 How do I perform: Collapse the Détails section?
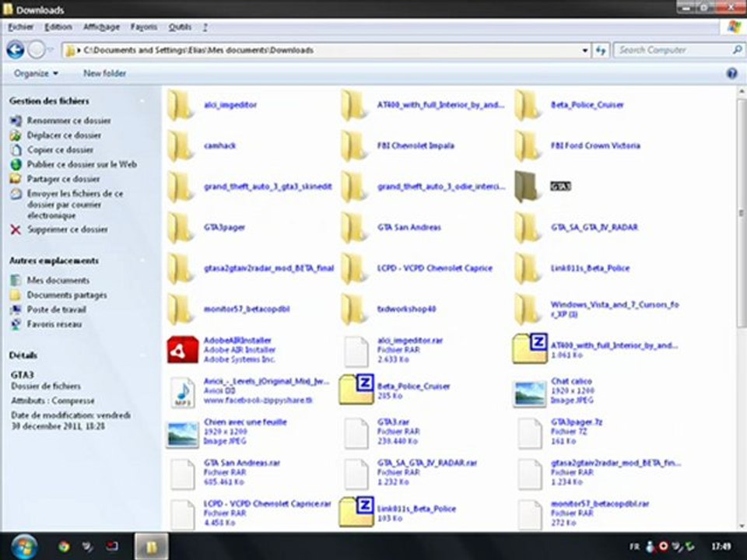click(142, 355)
